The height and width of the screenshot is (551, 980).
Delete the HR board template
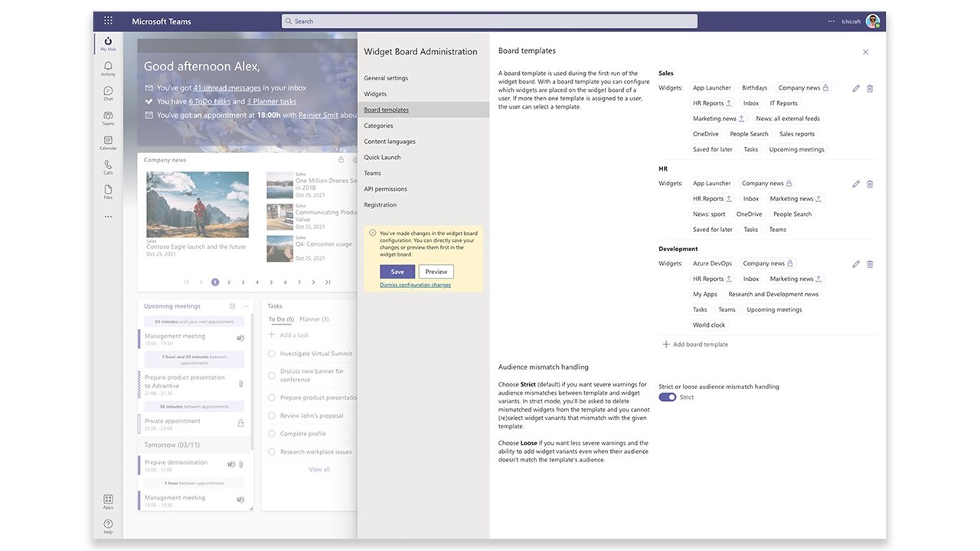870,184
